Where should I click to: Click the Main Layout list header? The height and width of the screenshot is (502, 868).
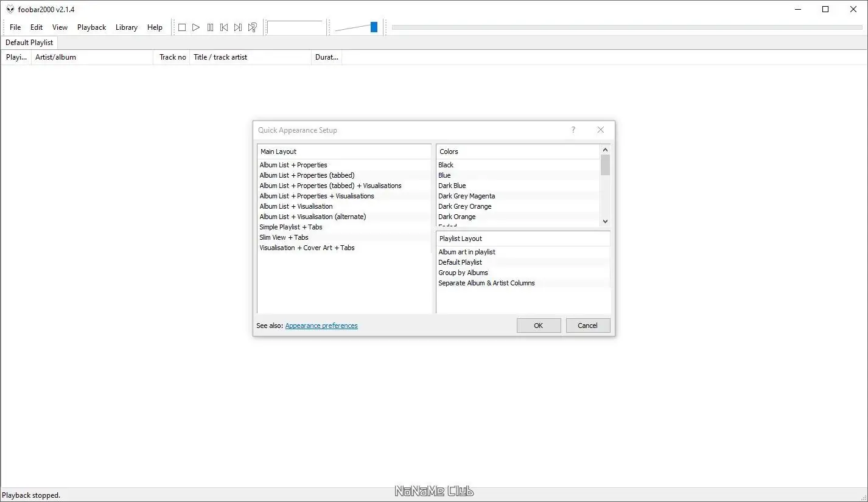(x=345, y=152)
